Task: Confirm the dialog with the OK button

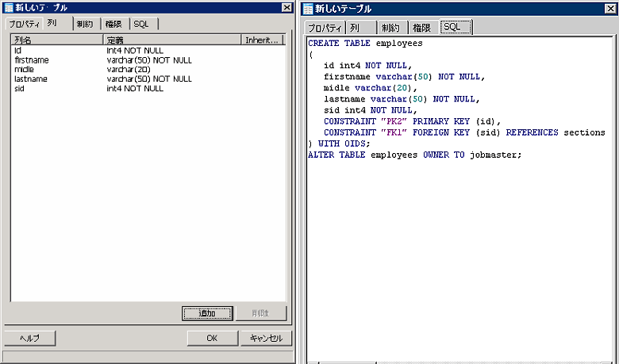Action: (x=211, y=338)
